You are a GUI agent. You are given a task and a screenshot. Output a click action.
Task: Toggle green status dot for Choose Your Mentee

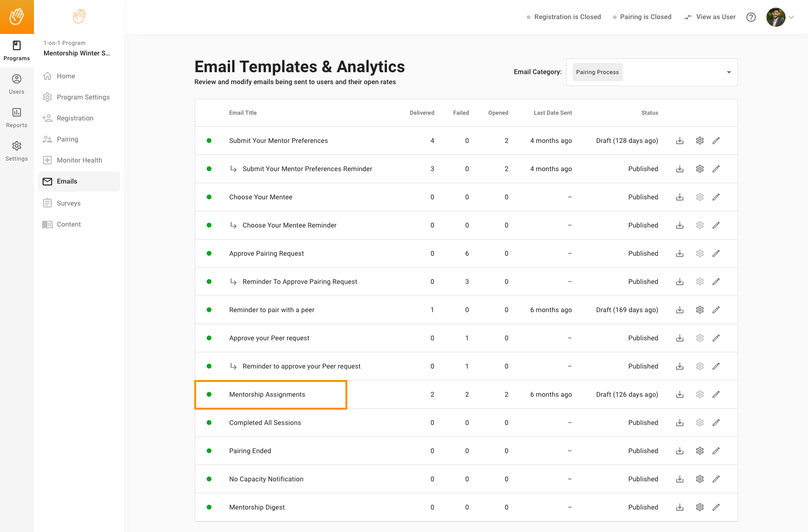[x=209, y=197]
